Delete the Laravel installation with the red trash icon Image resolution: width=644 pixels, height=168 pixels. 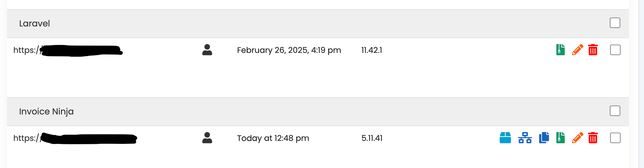tap(593, 50)
